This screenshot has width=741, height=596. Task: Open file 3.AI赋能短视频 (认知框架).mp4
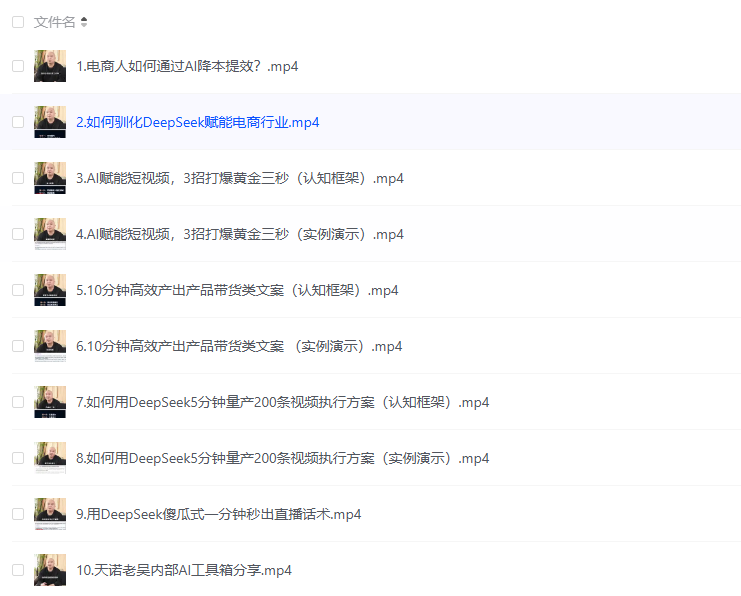(x=240, y=178)
